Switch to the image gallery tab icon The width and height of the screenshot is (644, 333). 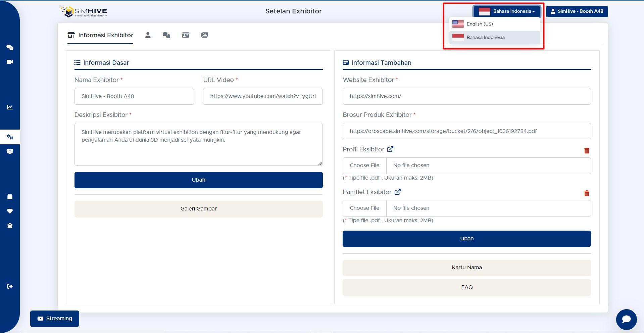204,35
